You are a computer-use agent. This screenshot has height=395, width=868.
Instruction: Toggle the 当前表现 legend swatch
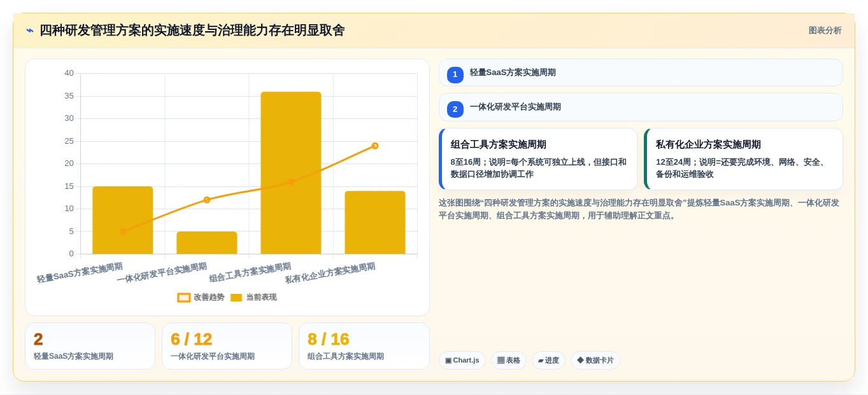click(x=236, y=298)
